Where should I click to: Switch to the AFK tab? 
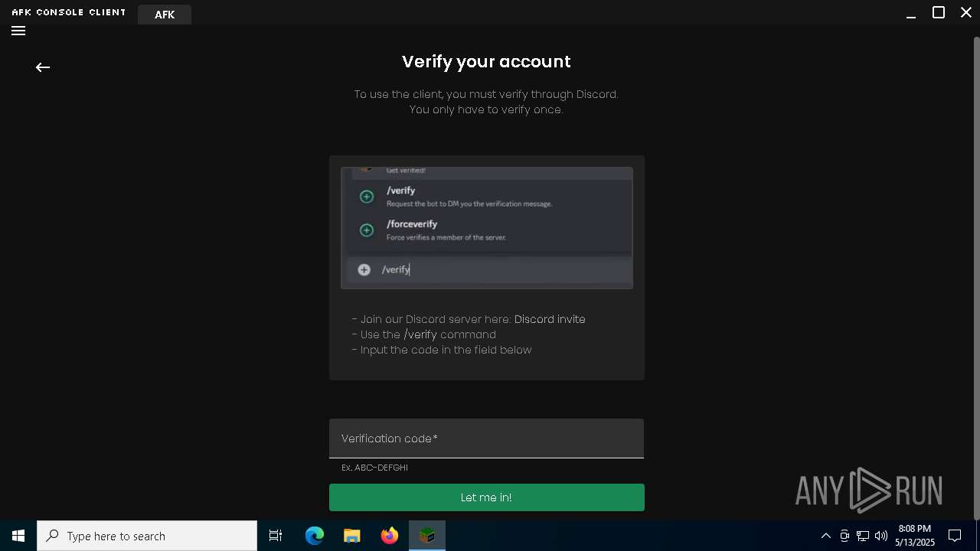click(x=165, y=15)
